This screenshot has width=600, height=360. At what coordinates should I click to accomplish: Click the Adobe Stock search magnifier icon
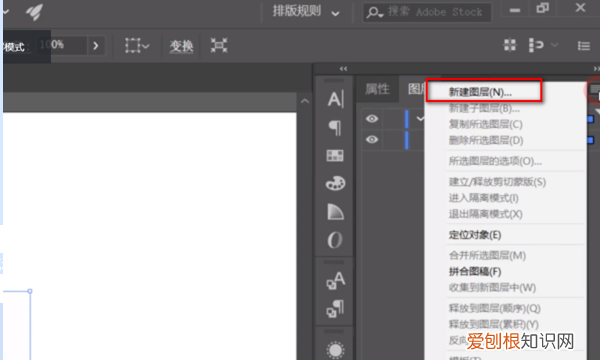tap(374, 13)
